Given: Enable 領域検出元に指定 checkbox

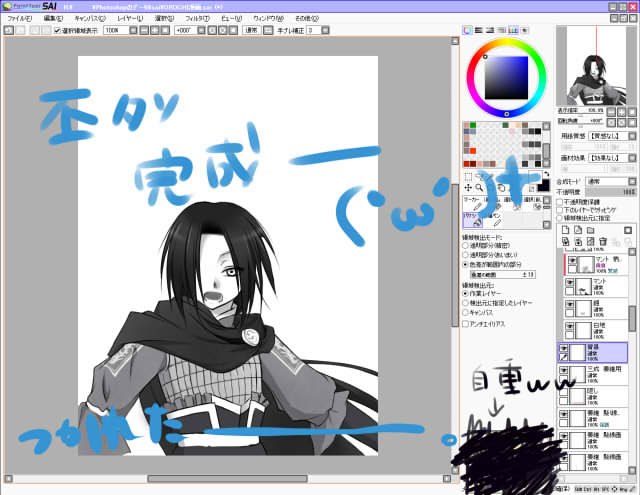Looking at the screenshot, I should coord(560,218).
